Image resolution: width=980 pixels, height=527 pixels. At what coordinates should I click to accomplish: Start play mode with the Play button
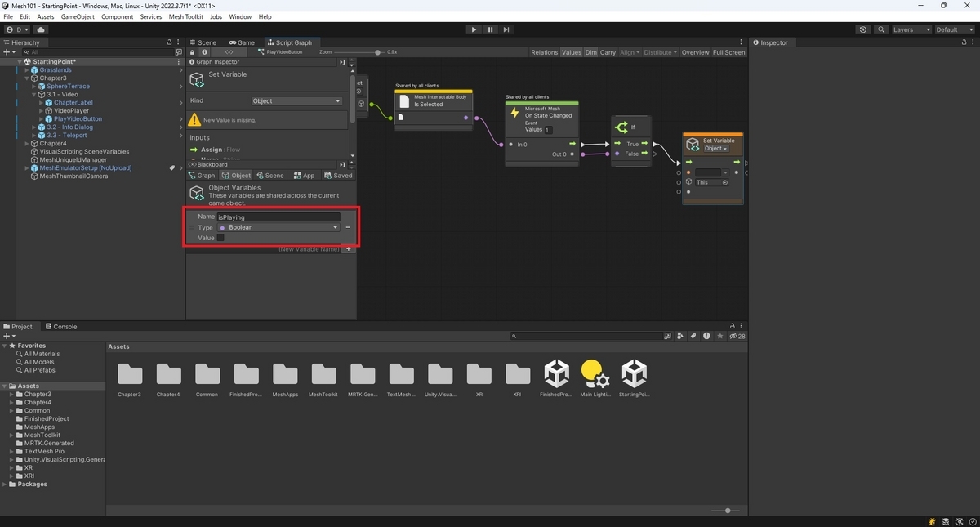coord(474,29)
